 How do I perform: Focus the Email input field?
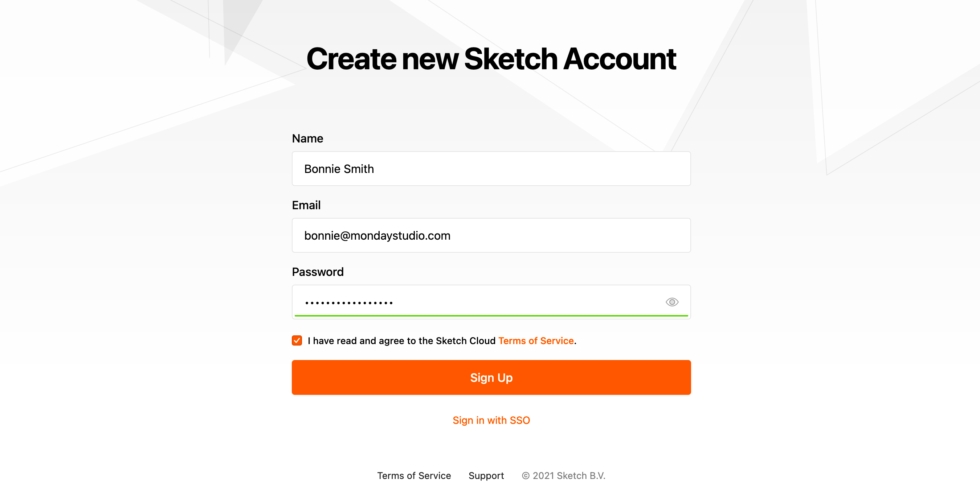tap(491, 235)
